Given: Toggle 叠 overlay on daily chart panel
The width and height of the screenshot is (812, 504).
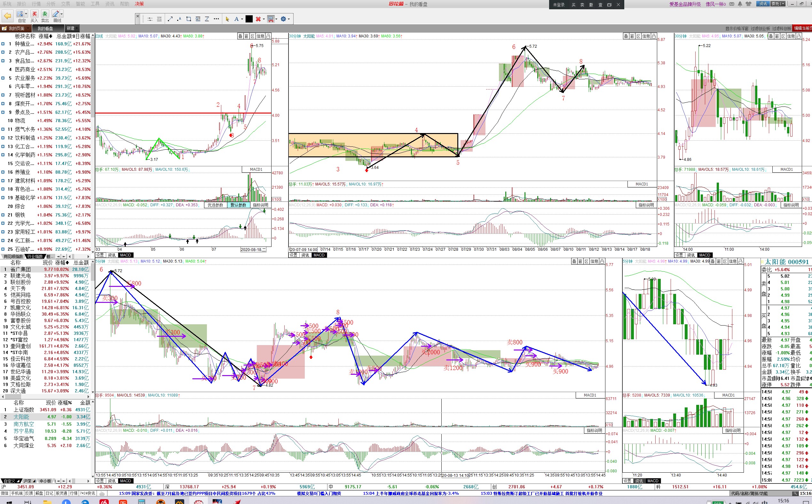Looking at the screenshot, I should point(240,36).
